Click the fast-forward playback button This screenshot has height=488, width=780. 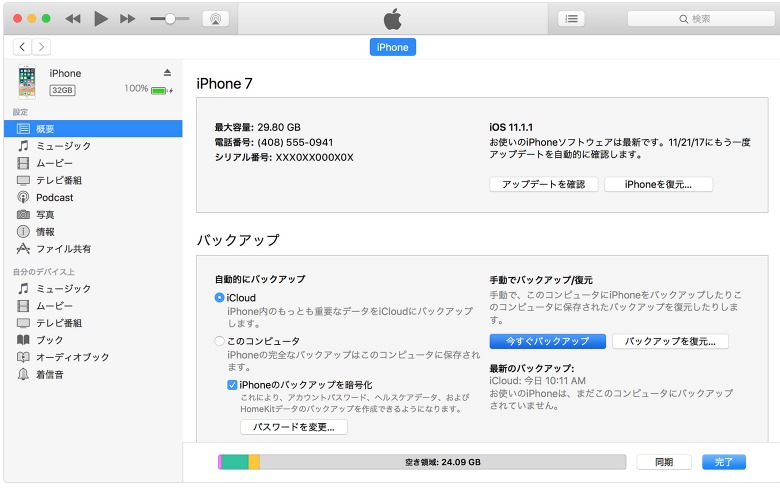tap(127, 19)
